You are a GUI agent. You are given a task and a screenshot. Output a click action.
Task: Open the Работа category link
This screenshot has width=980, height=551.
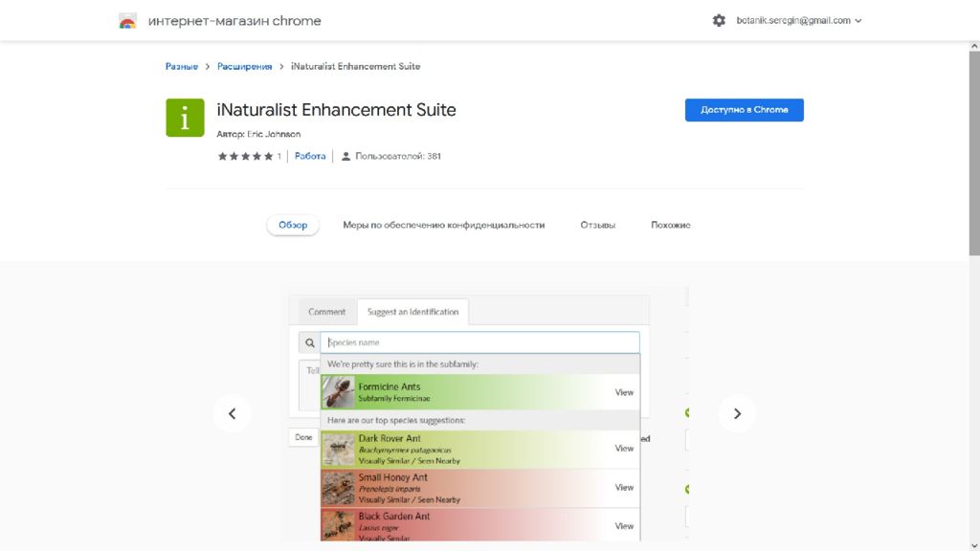click(x=310, y=156)
